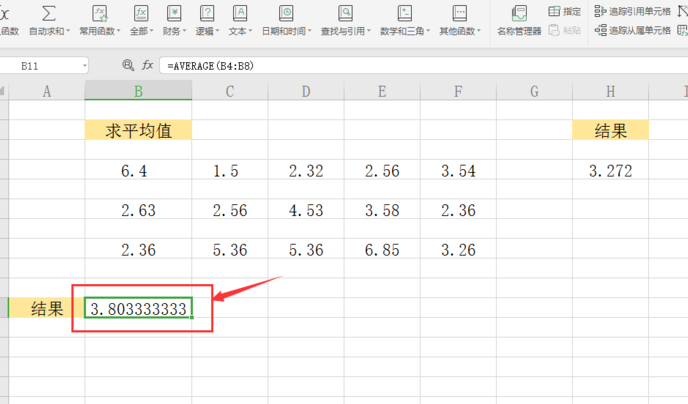
Task: Click the Define name (指定) button
Action: 565,11
